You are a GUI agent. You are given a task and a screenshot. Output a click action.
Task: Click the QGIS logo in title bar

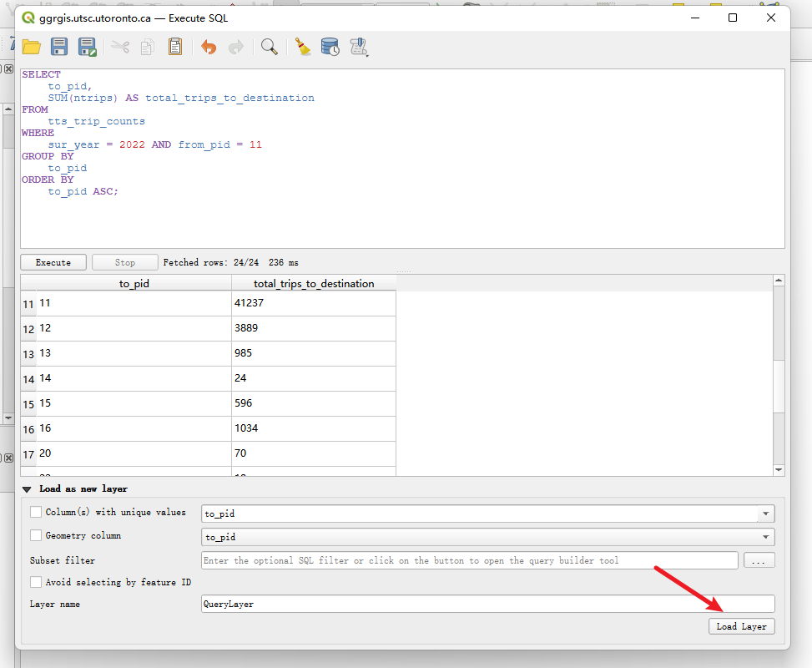click(x=28, y=18)
